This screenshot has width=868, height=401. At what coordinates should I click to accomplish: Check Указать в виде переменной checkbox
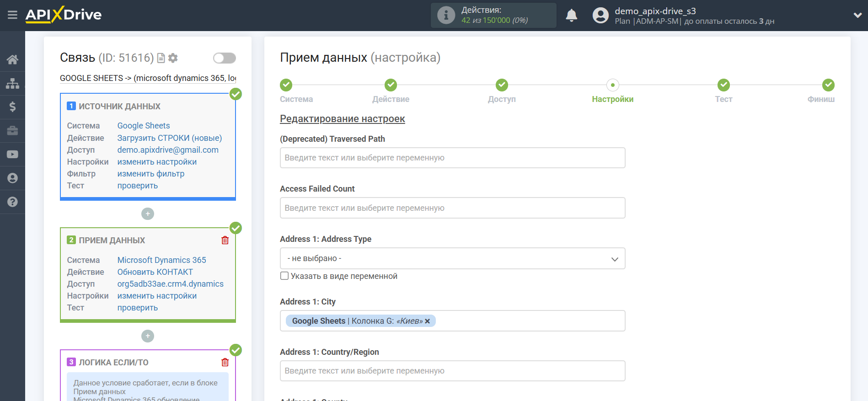[x=284, y=276]
